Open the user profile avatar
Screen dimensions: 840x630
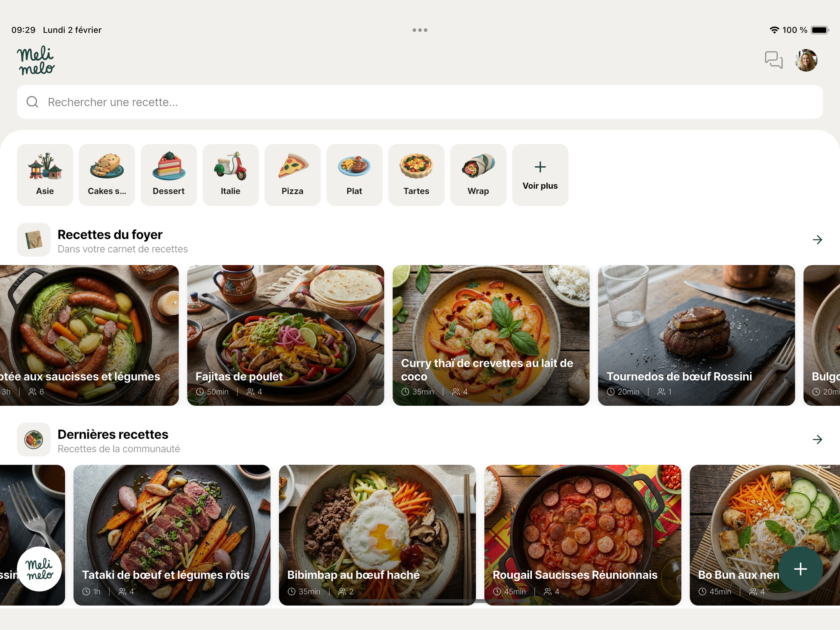click(806, 60)
